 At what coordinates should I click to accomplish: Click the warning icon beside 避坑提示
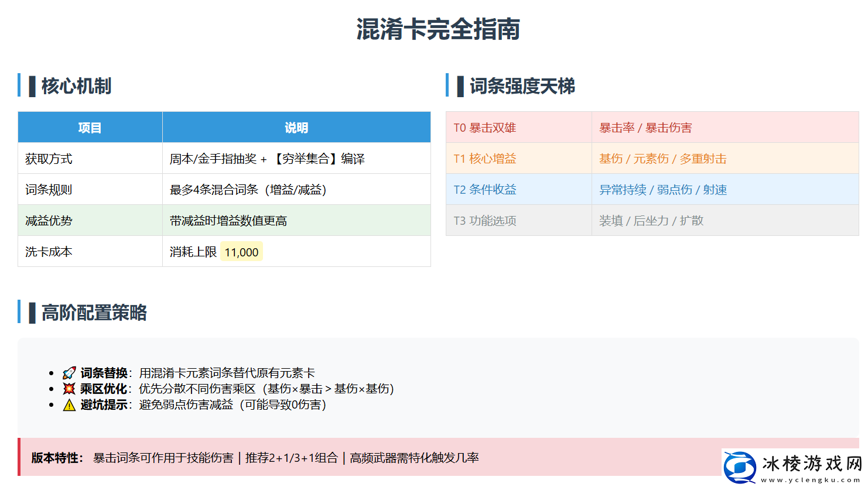pyautogui.click(x=70, y=404)
